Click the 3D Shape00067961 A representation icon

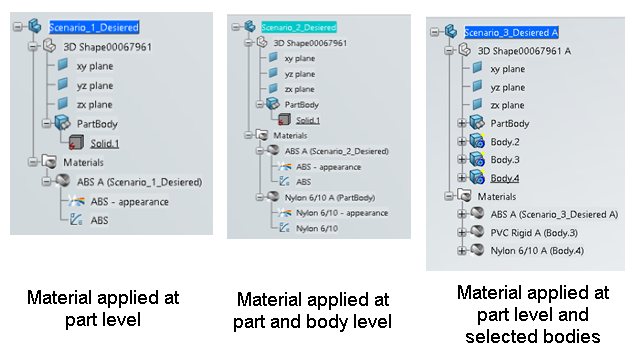click(464, 51)
